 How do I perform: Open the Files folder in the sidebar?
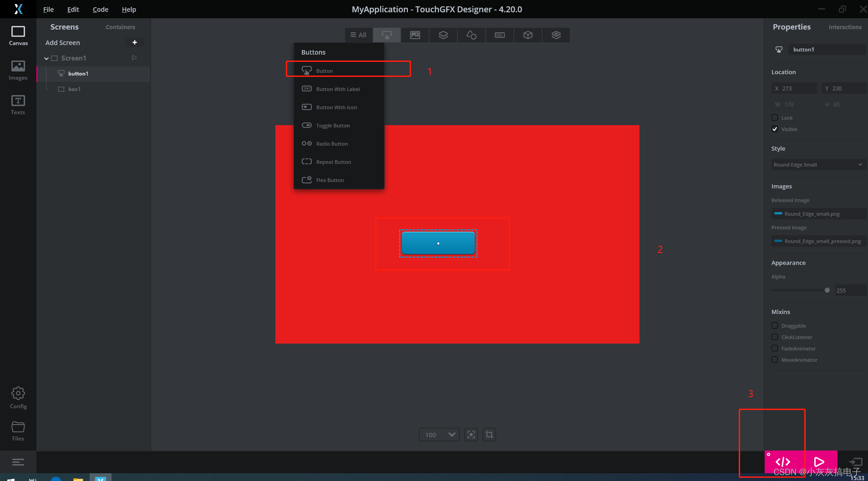point(18,431)
